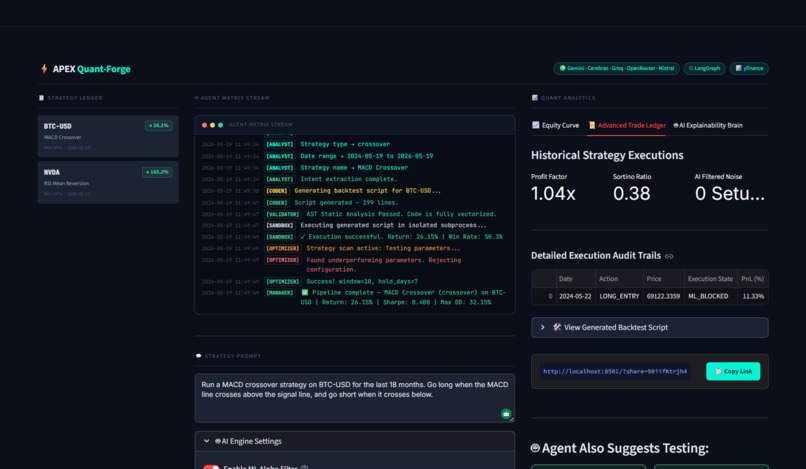Click the green dot in terminal window header
The image size is (806, 469).
click(x=221, y=125)
